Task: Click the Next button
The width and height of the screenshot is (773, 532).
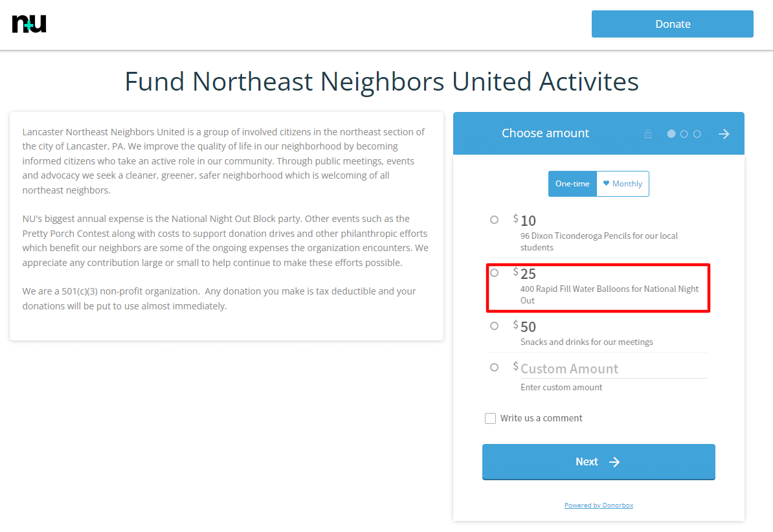Action: tap(598, 461)
